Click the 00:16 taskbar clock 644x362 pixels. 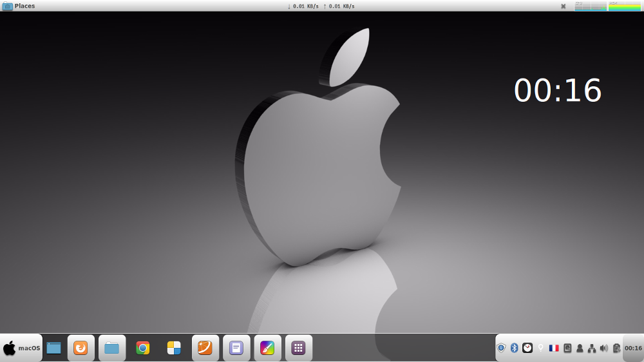click(x=633, y=348)
